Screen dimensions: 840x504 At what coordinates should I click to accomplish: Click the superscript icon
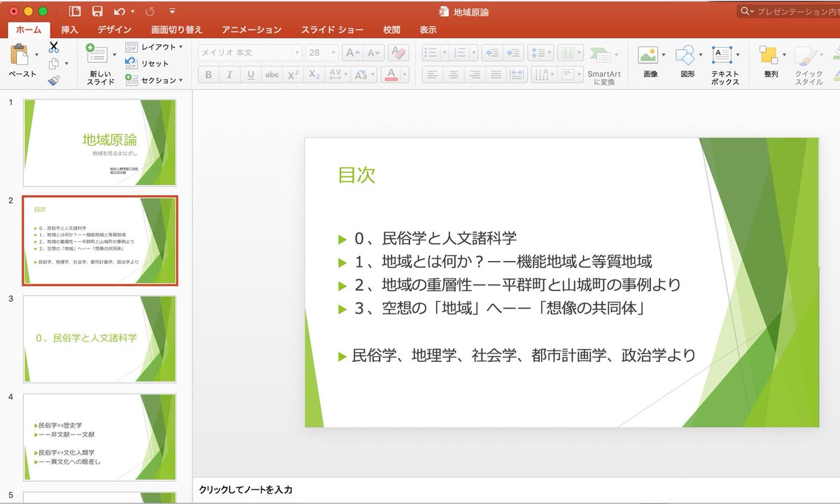293,74
